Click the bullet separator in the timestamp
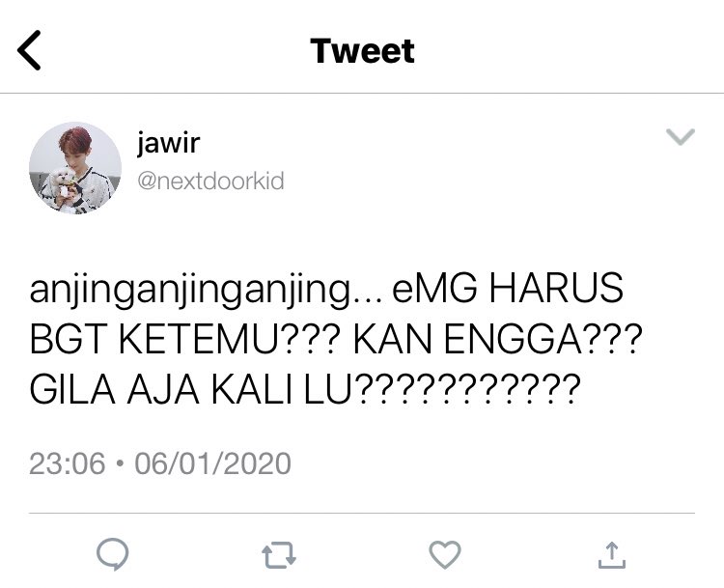Viewport: 724px width, 588px height. [120, 463]
